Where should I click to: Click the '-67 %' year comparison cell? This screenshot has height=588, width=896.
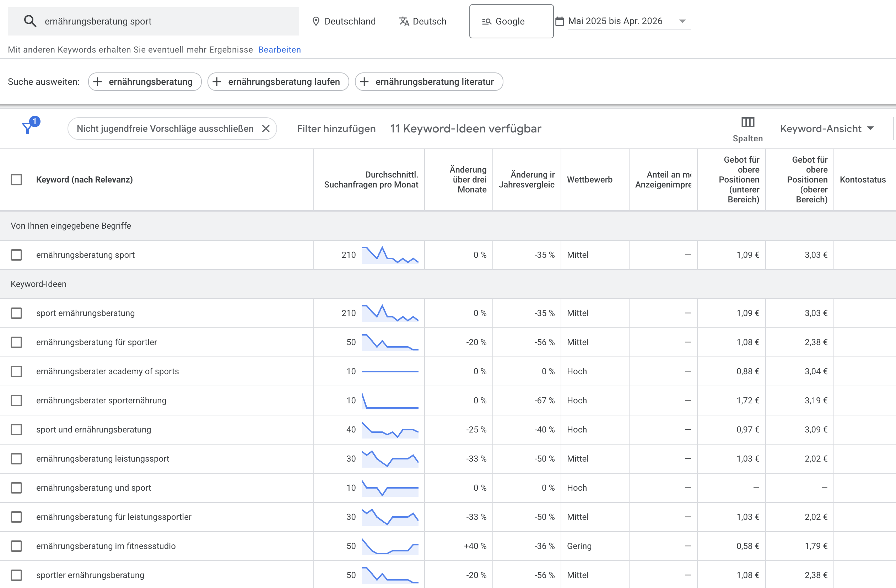point(544,400)
